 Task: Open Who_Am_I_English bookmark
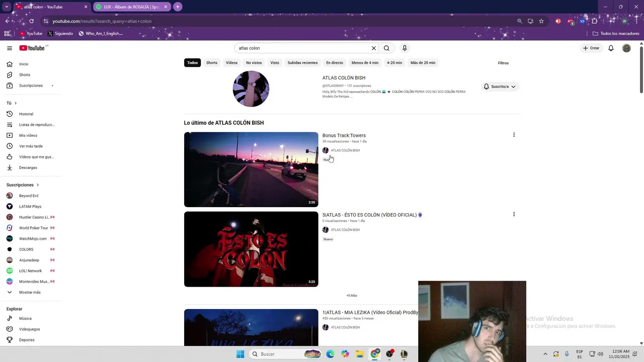coord(101,34)
